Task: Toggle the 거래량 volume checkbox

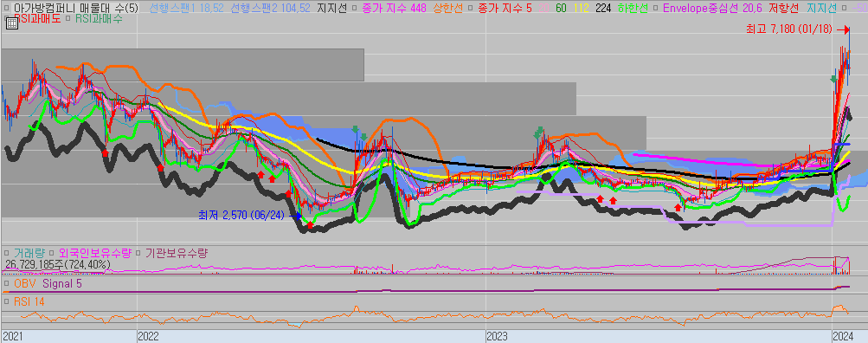Action: coord(7,253)
